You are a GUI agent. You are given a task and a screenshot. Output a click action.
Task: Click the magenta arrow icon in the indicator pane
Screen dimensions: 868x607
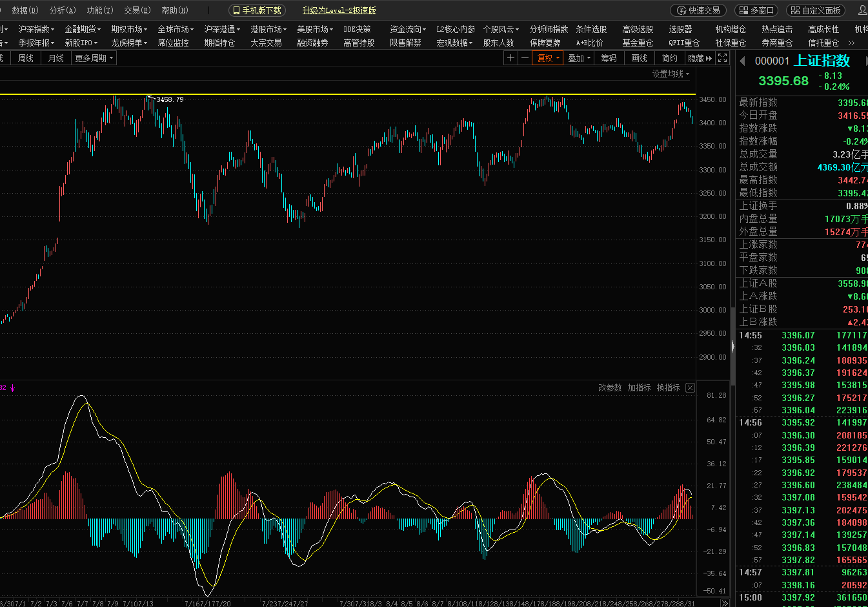pyautogui.click(x=12, y=388)
